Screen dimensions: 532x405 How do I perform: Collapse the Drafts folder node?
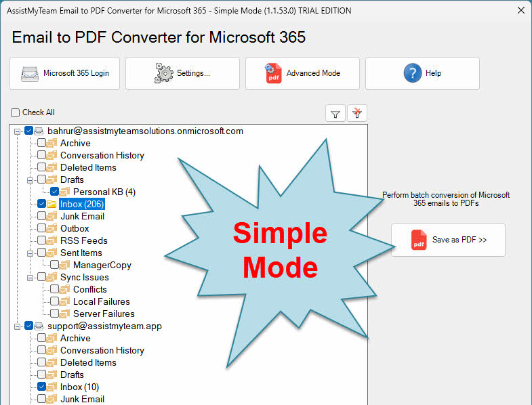pos(29,179)
